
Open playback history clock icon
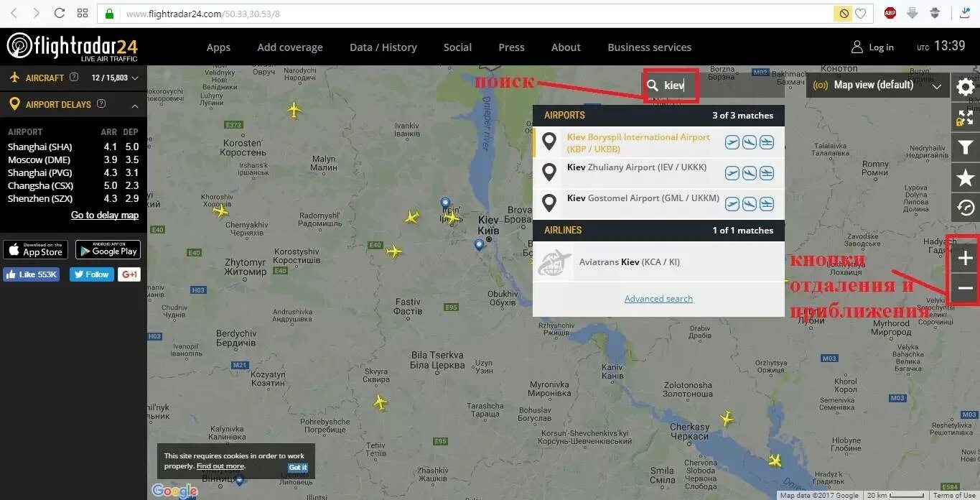click(x=966, y=208)
